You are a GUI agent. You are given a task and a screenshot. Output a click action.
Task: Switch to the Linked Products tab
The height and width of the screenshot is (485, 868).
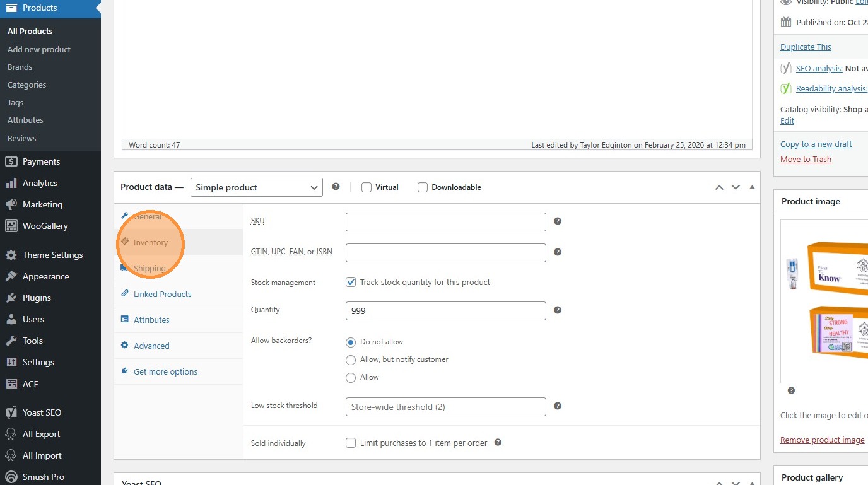tap(162, 294)
